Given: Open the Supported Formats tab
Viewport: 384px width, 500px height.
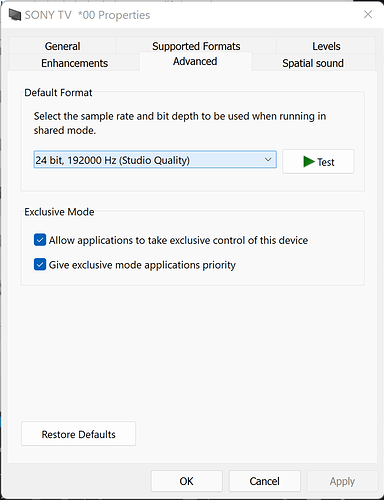Looking at the screenshot, I should (x=196, y=46).
